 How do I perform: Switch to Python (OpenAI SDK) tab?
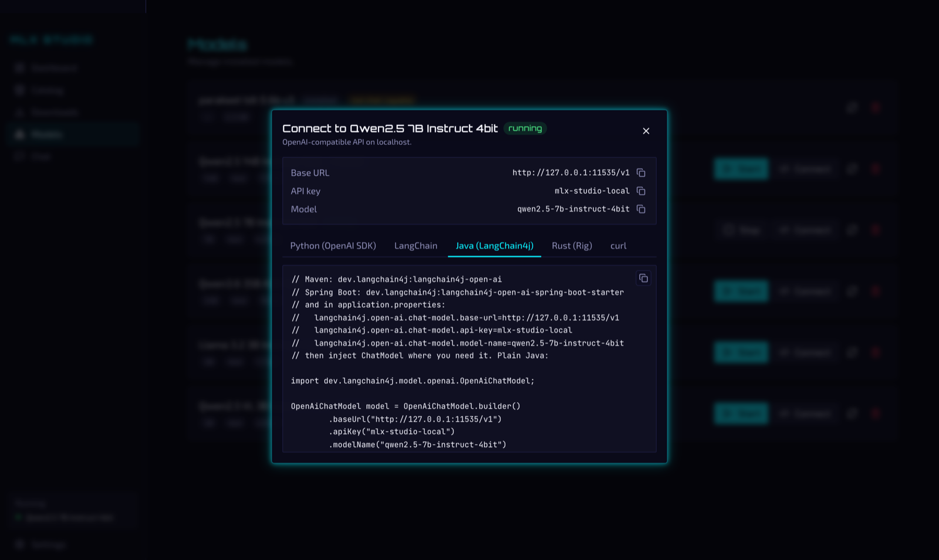(x=333, y=246)
